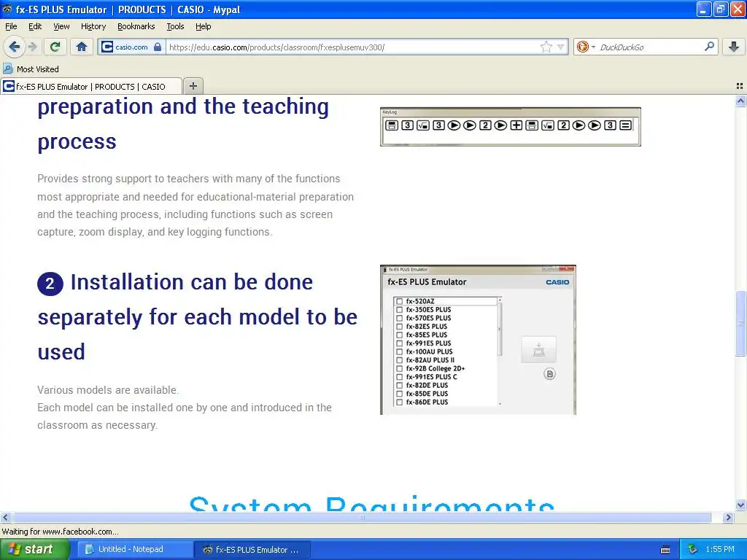Click the Waiting for www.facebook.com status text

[x=60, y=532]
